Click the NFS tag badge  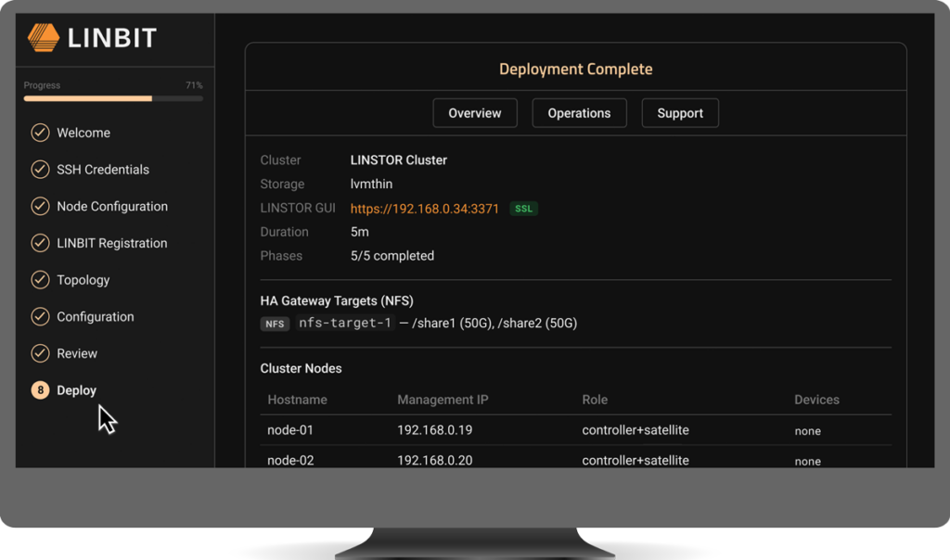275,324
